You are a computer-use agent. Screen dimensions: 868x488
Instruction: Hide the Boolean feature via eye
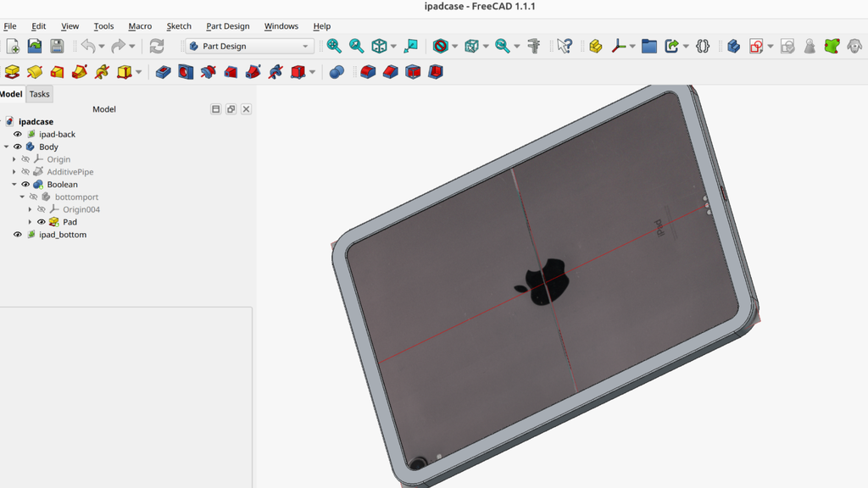[x=25, y=185]
